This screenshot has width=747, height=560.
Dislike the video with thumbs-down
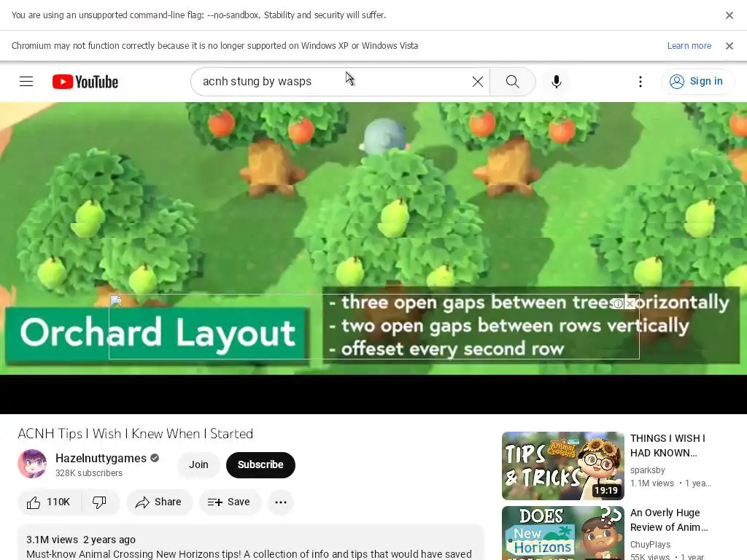tap(99, 502)
